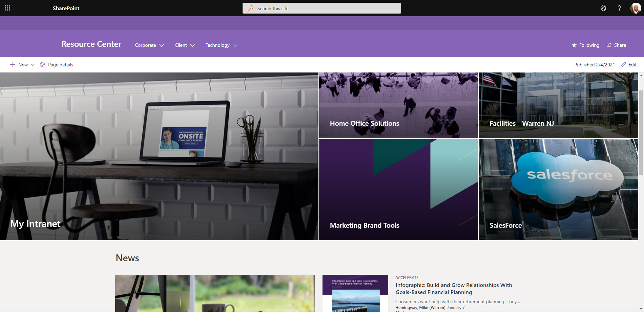Viewport: 644px width, 312px height.
Task: Open the settings gear icon
Action: coord(603,8)
